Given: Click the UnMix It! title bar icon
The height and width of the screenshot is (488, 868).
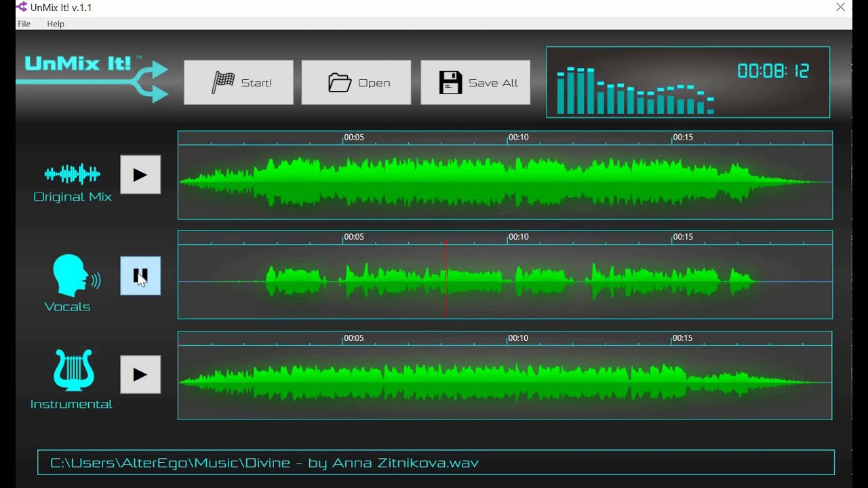Looking at the screenshot, I should [x=21, y=7].
